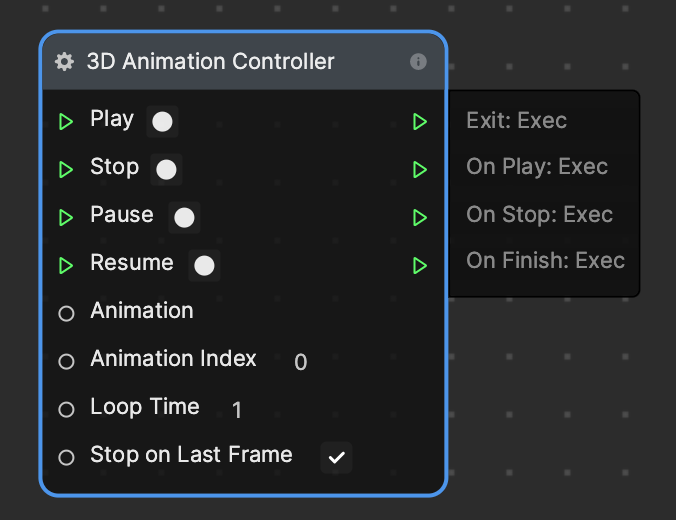Screen dimensions: 676x520
Task: Click the Stop input exec triangle port
Action: [66, 169]
